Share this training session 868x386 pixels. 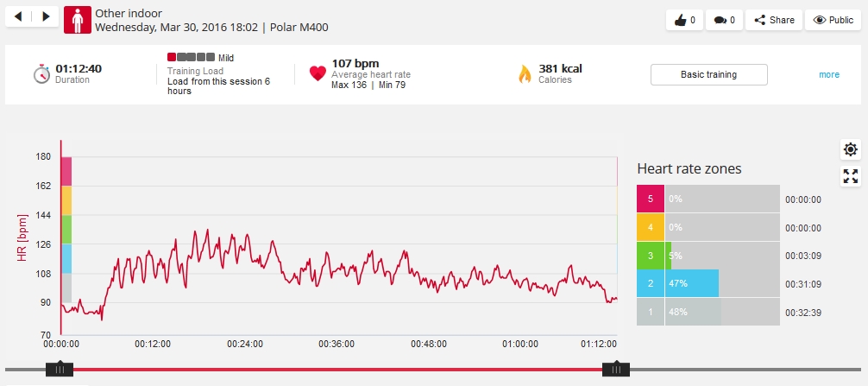774,20
